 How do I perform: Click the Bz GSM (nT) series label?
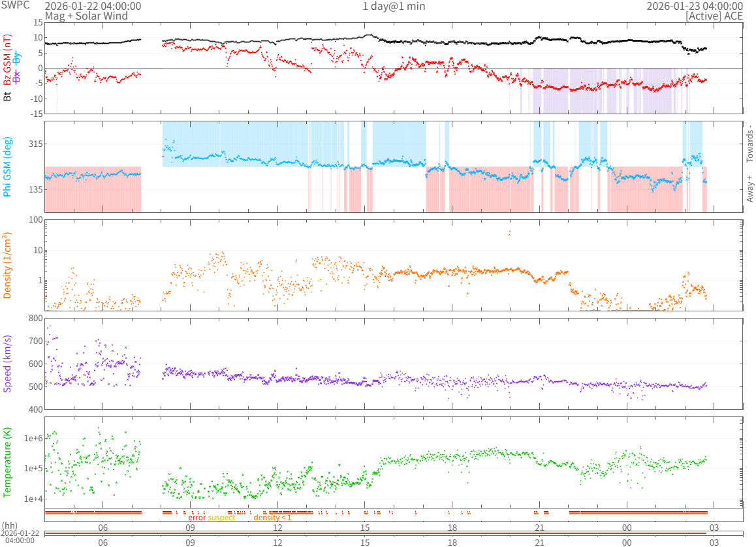(8, 61)
